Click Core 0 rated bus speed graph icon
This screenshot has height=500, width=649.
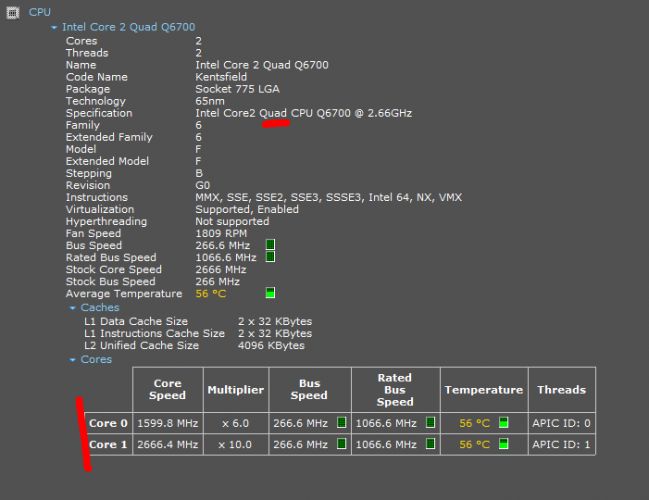click(x=430, y=423)
